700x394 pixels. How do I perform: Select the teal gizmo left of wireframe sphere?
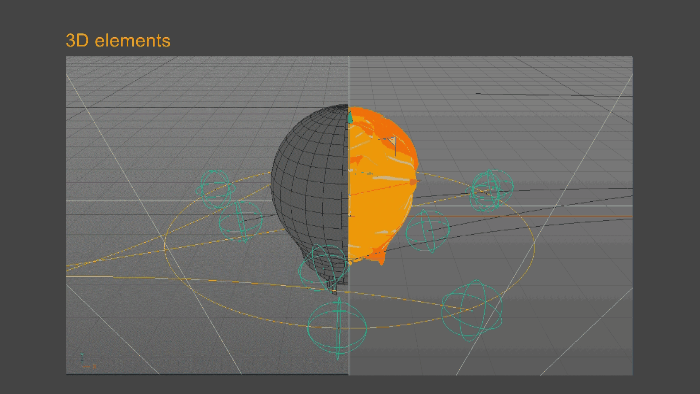point(241,221)
